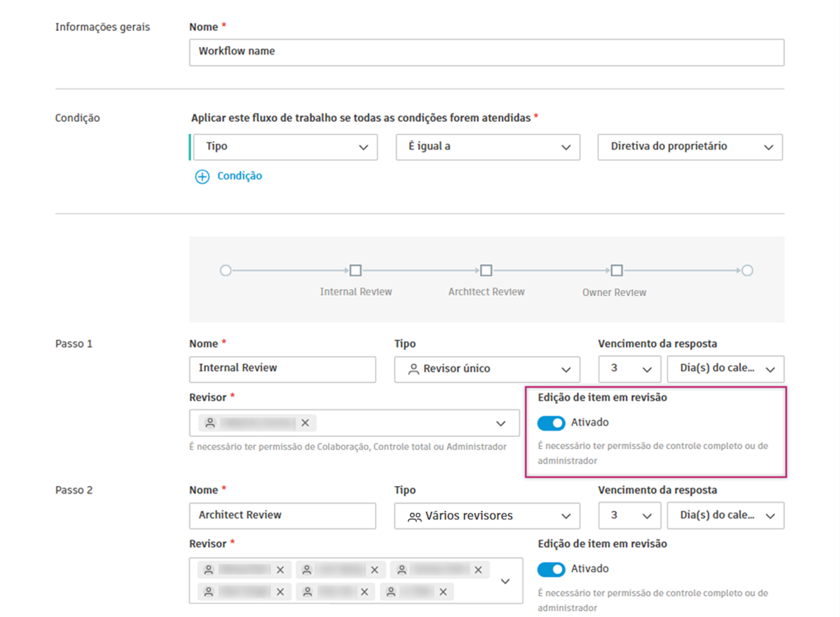Open the 'É igual a' operator dropdown
The image size is (840, 617).
coord(488,147)
